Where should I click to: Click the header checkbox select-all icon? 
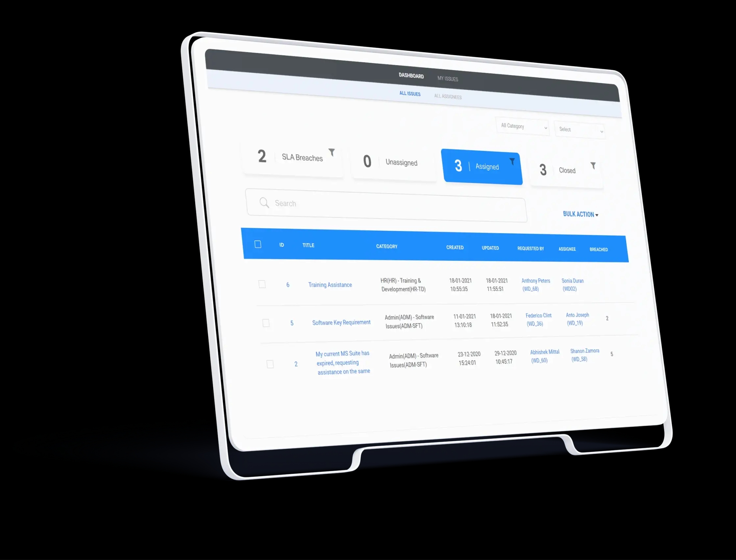click(x=258, y=244)
